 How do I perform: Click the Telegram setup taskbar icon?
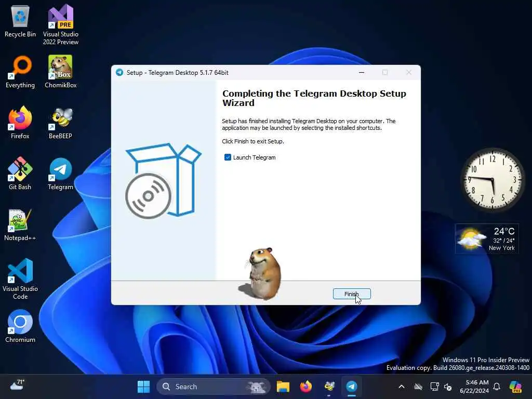(x=352, y=387)
